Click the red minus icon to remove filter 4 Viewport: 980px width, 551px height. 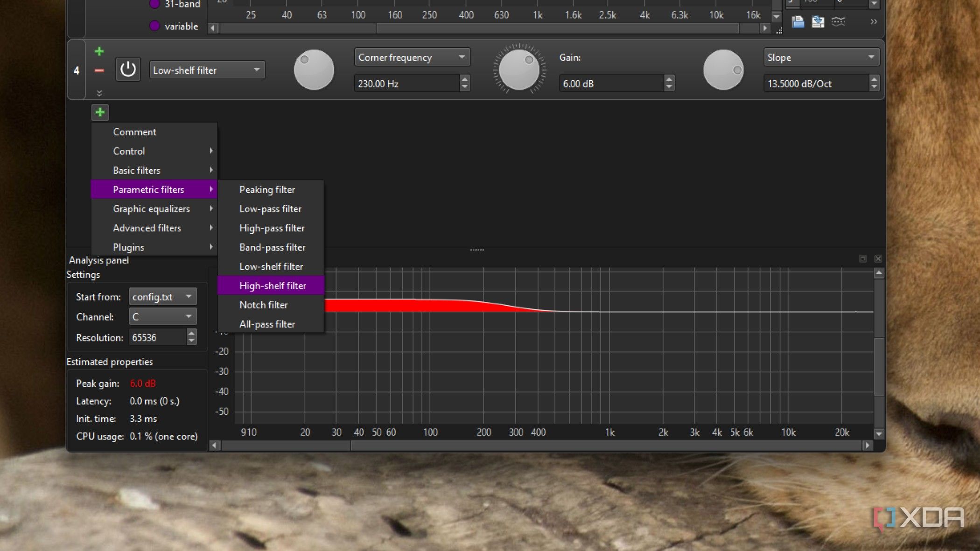pos(99,71)
